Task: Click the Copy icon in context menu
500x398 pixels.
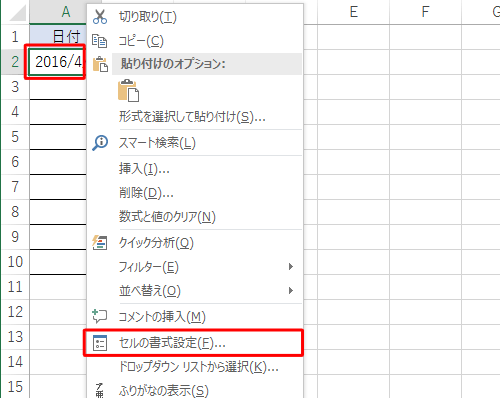Action: coord(99,41)
